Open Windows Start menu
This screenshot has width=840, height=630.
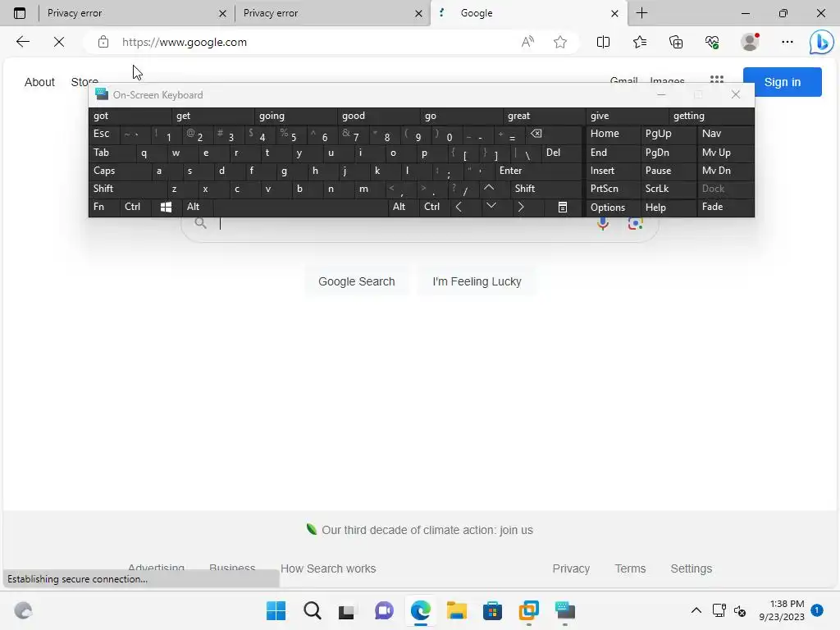click(x=276, y=610)
